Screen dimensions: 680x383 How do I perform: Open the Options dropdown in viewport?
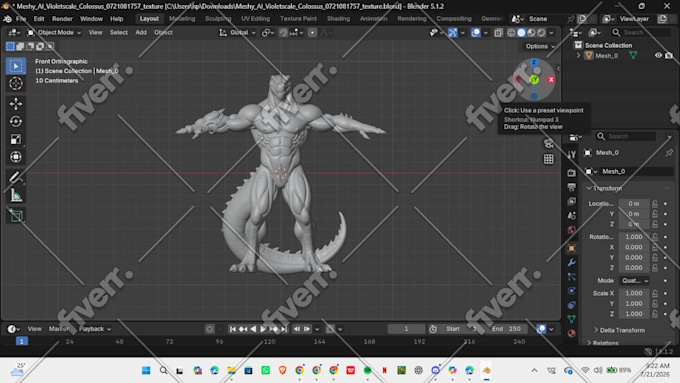540,46
